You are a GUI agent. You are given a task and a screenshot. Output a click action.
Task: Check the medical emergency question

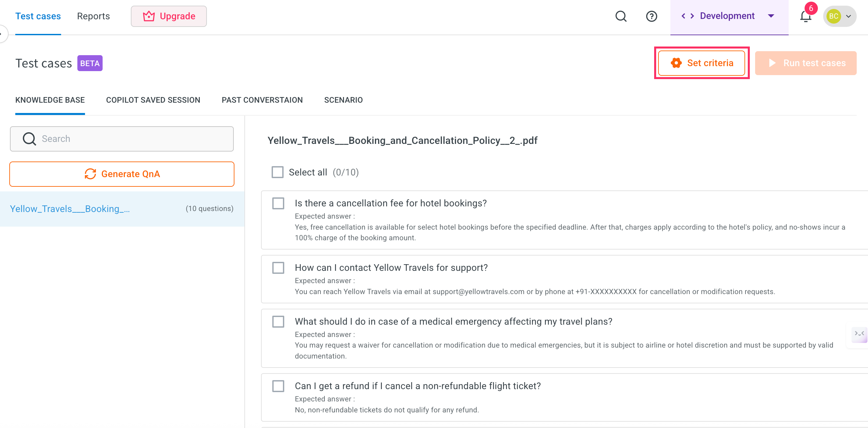pyautogui.click(x=278, y=321)
